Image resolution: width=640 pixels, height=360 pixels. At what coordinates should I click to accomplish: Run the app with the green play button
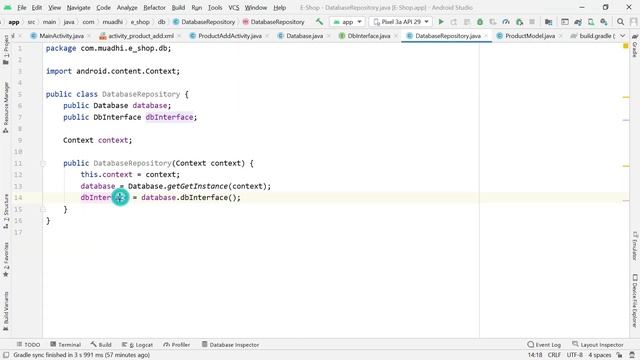(x=441, y=22)
